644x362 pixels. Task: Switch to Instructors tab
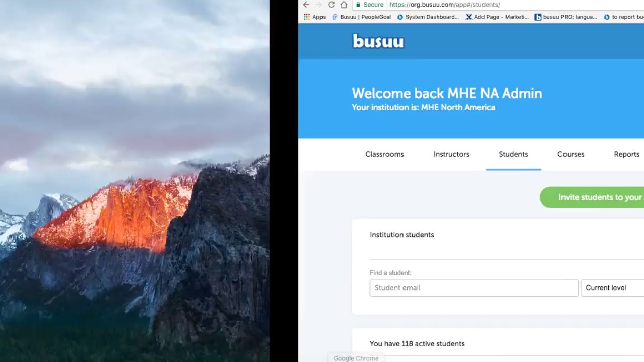click(451, 154)
